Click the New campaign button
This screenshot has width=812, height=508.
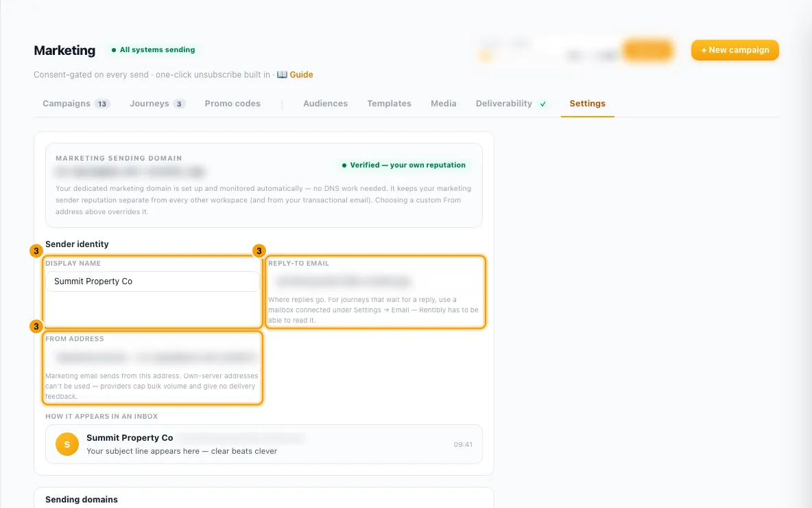click(735, 50)
